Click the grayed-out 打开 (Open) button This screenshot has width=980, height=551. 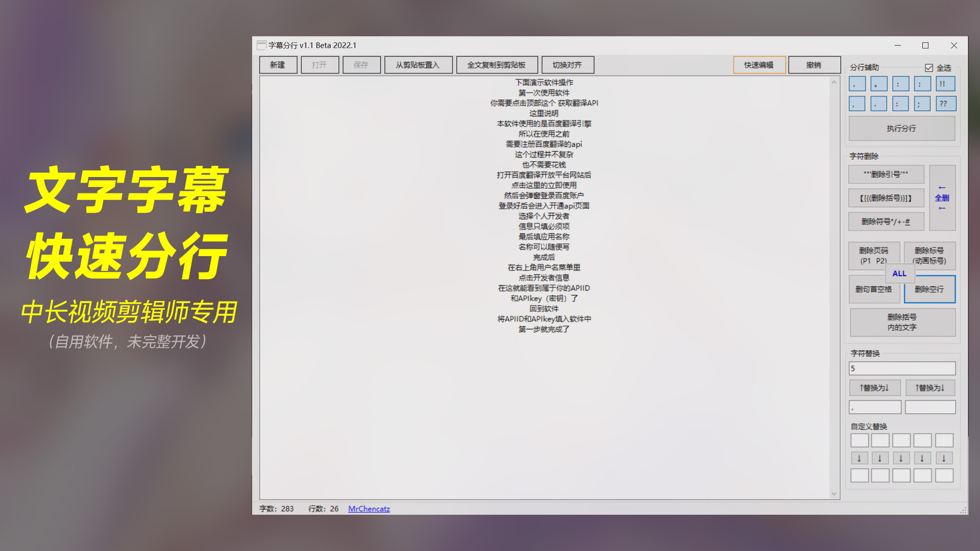(320, 65)
